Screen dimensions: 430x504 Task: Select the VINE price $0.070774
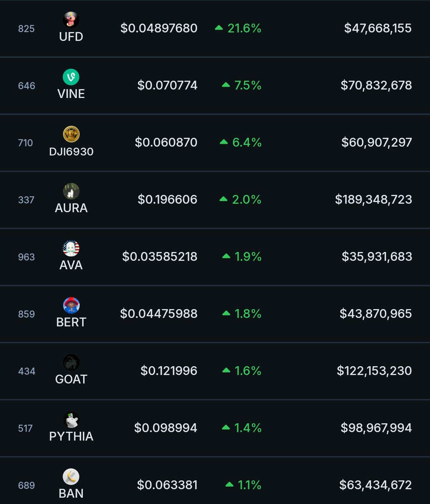pyautogui.click(x=167, y=85)
